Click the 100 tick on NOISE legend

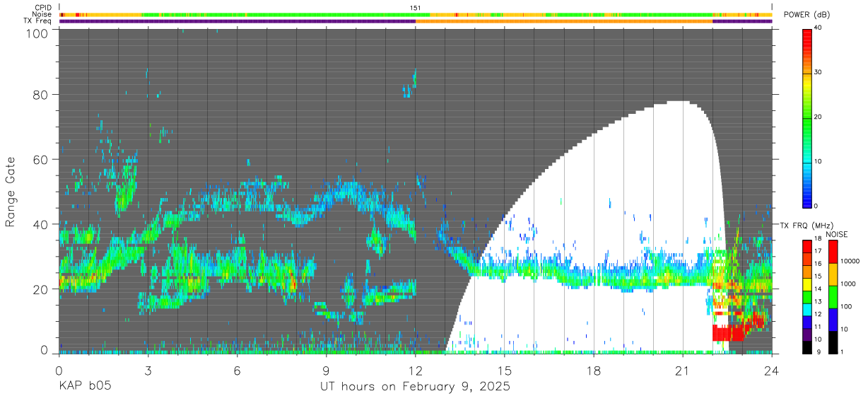pyautogui.click(x=845, y=306)
